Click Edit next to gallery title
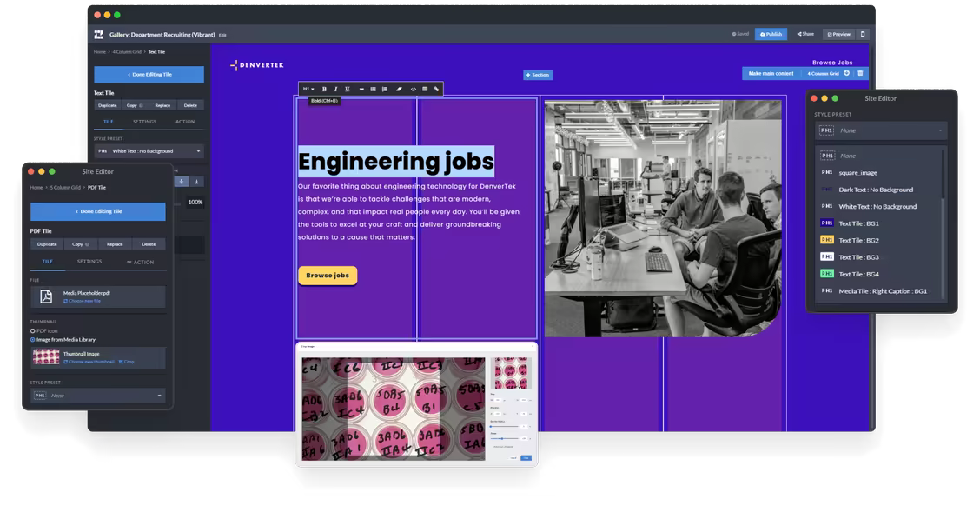Screen dimensions: 980x506 tap(222, 35)
